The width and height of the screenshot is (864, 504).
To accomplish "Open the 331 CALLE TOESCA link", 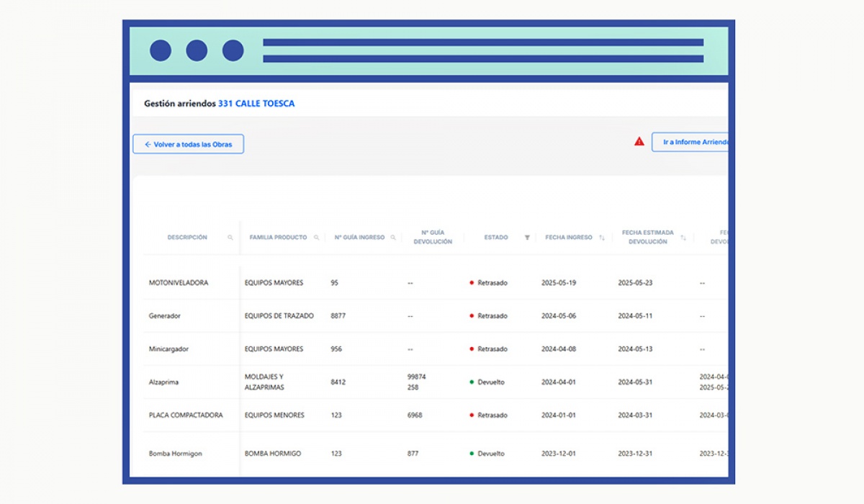I will tap(256, 104).
